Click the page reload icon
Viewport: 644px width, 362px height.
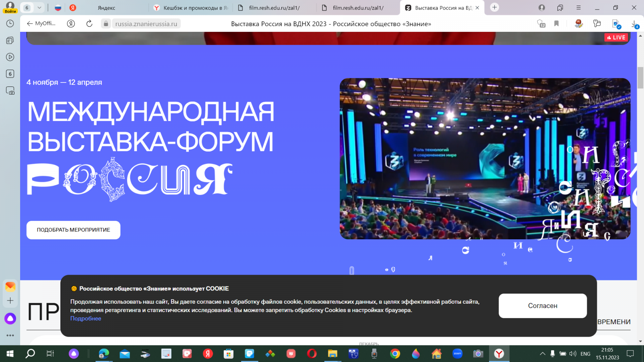tap(89, 24)
